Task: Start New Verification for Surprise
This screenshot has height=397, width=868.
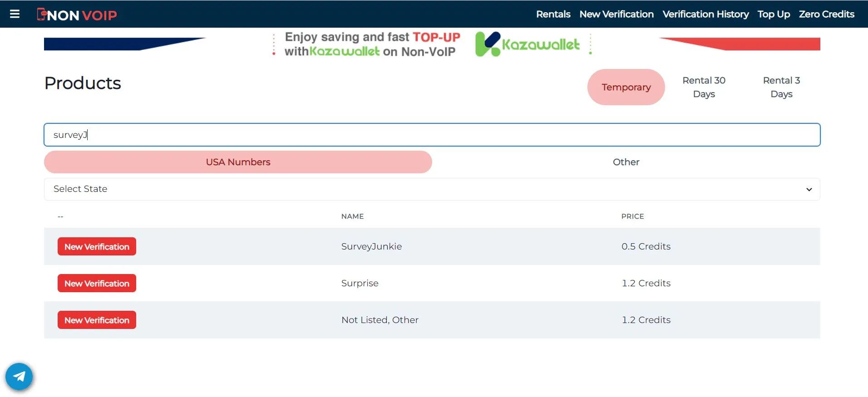Action: pyautogui.click(x=97, y=283)
